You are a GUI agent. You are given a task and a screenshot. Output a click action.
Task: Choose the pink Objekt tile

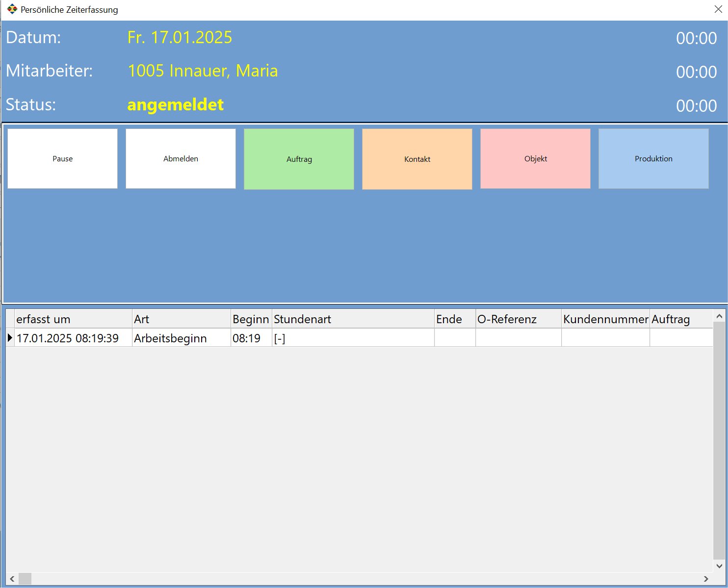coord(535,159)
